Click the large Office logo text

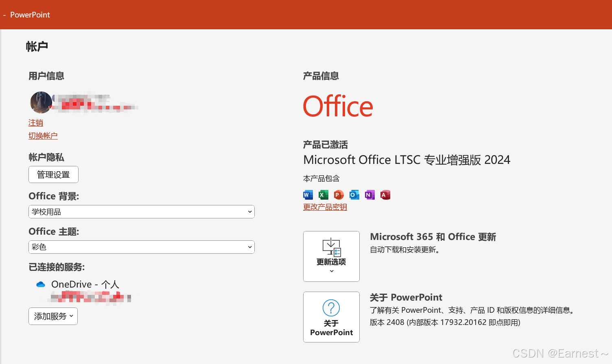click(338, 106)
